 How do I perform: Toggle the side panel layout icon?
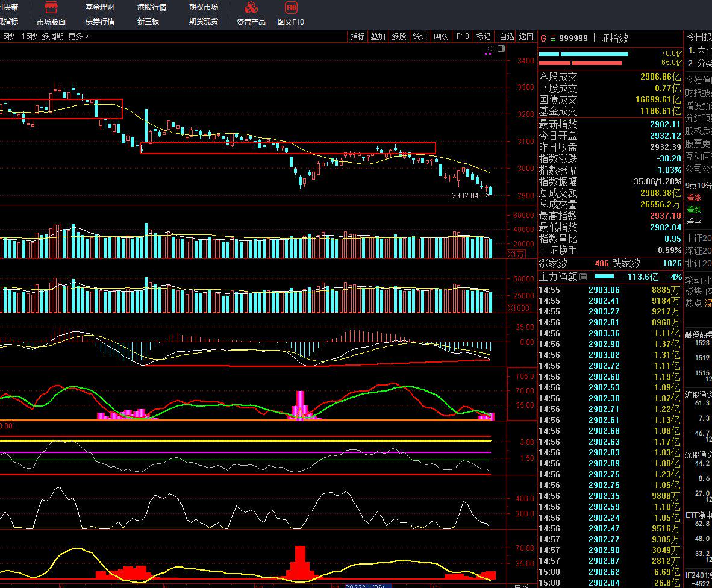point(501,48)
